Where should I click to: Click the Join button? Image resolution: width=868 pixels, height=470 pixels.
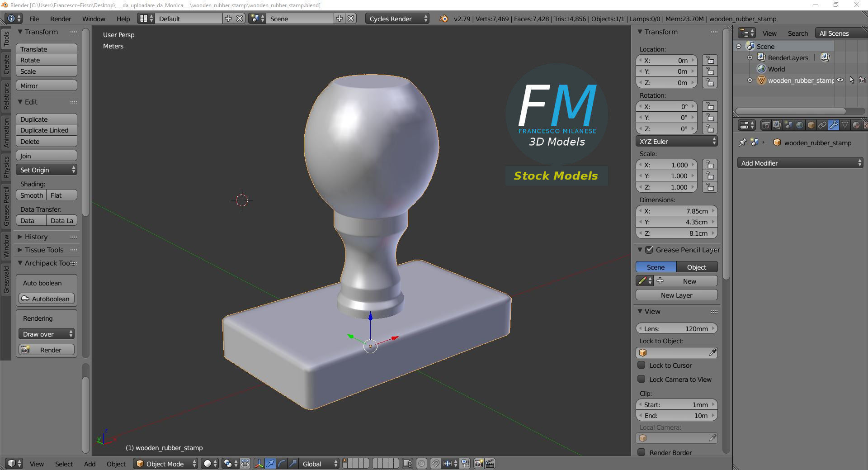pyautogui.click(x=47, y=156)
